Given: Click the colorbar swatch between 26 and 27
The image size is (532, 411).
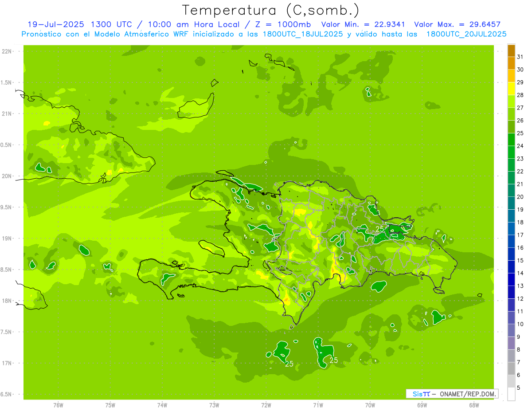Looking at the screenshot, I should pyautogui.click(x=511, y=114).
